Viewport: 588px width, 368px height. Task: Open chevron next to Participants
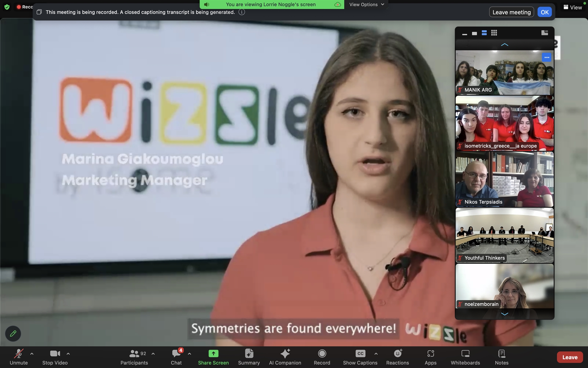pos(153,354)
